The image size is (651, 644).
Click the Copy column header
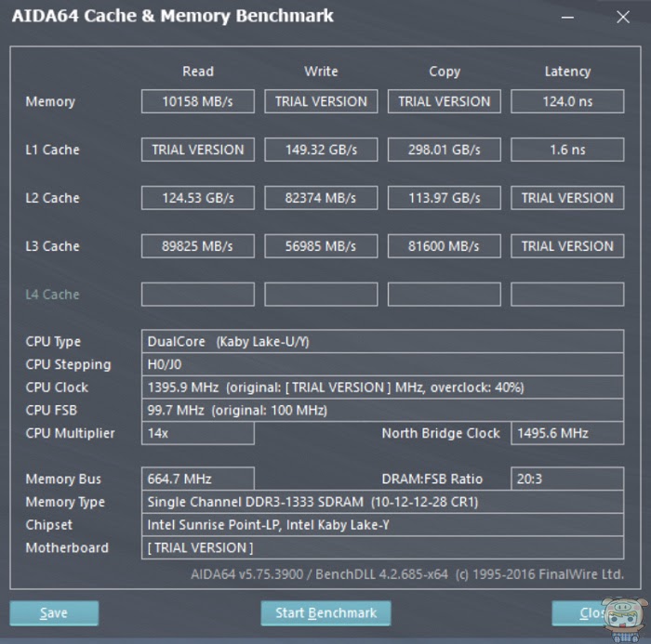(445, 72)
